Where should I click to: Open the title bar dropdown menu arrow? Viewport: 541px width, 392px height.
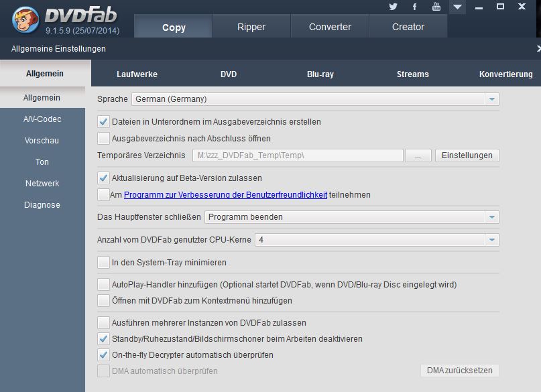click(x=457, y=7)
